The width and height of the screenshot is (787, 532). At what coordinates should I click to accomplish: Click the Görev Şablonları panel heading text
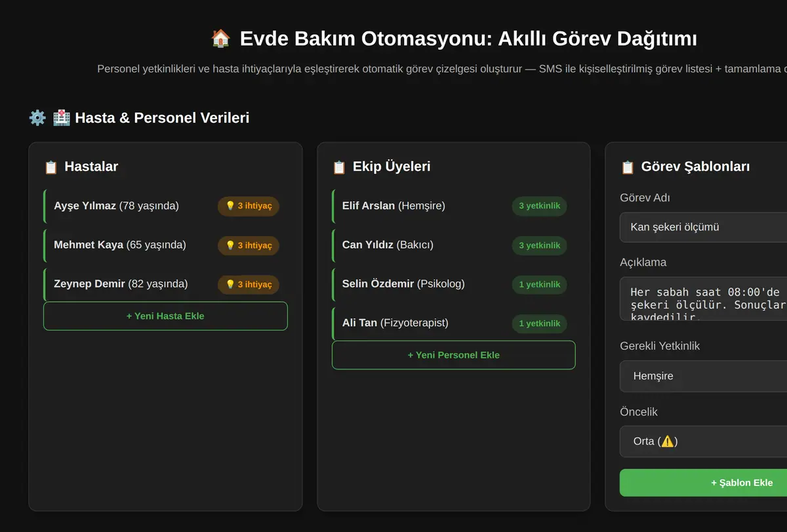click(x=695, y=167)
